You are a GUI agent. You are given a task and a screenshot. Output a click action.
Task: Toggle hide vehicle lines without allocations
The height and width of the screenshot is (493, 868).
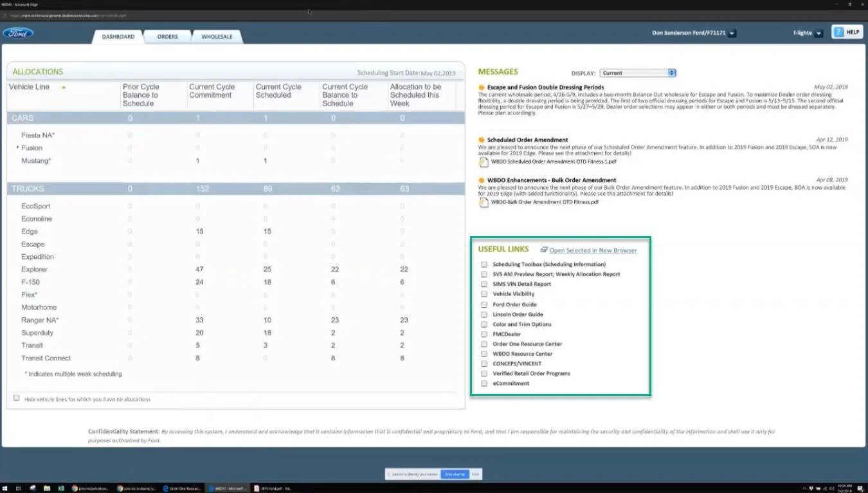pos(17,398)
